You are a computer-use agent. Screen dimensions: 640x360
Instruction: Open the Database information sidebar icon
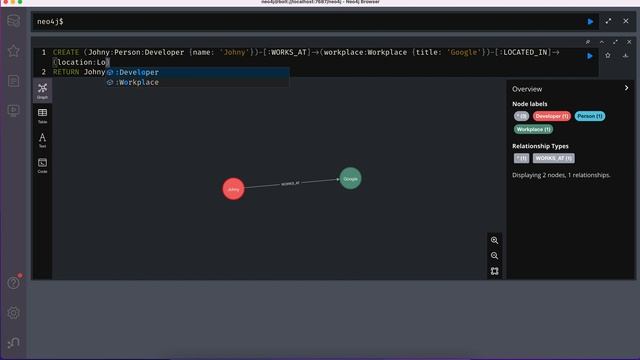click(x=13, y=20)
